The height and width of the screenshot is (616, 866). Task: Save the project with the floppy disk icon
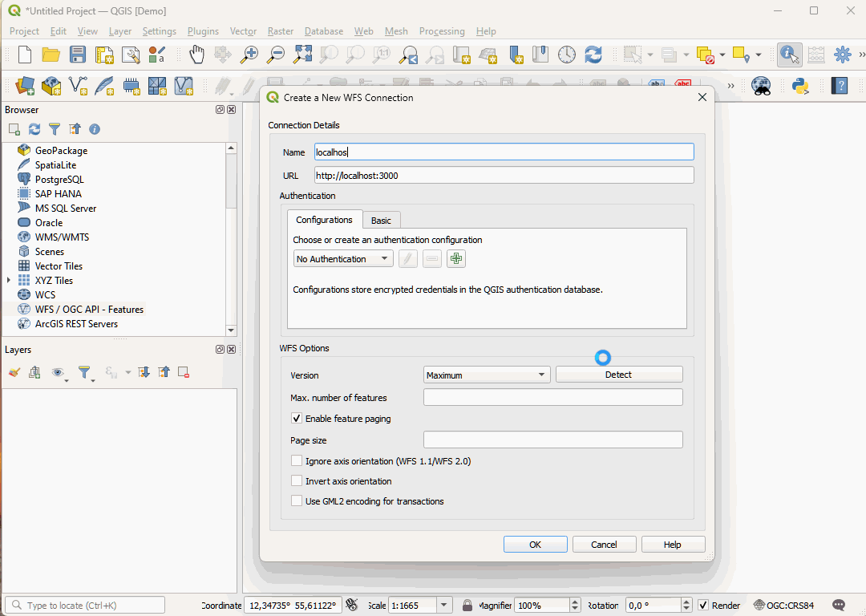click(x=77, y=55)
